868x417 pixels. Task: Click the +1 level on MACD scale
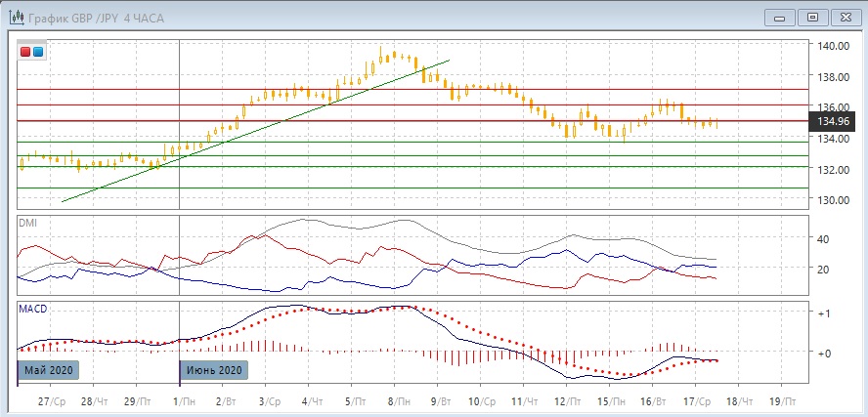tap(824, 313)
